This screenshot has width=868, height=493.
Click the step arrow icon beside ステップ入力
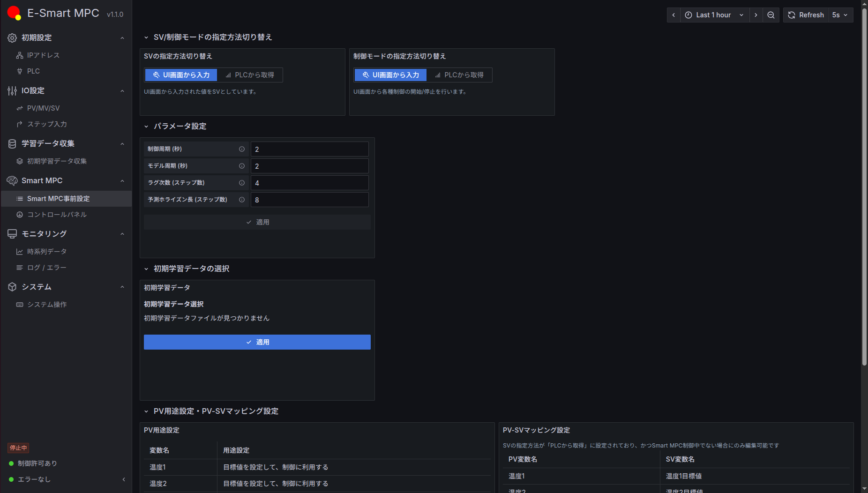point(20,124)
